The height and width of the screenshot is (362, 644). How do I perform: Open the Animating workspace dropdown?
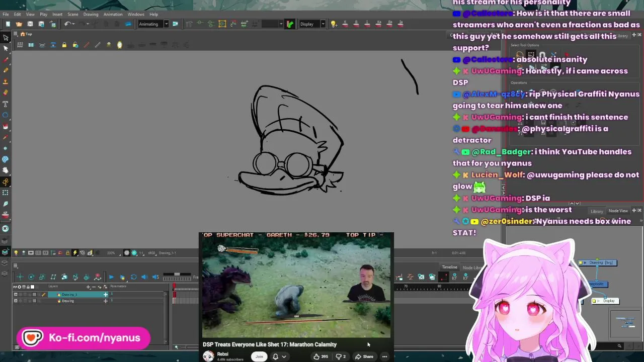pos(153,24)
